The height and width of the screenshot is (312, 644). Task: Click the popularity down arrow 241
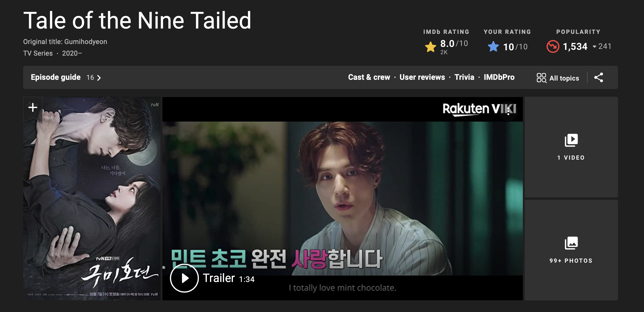point(602,46)
